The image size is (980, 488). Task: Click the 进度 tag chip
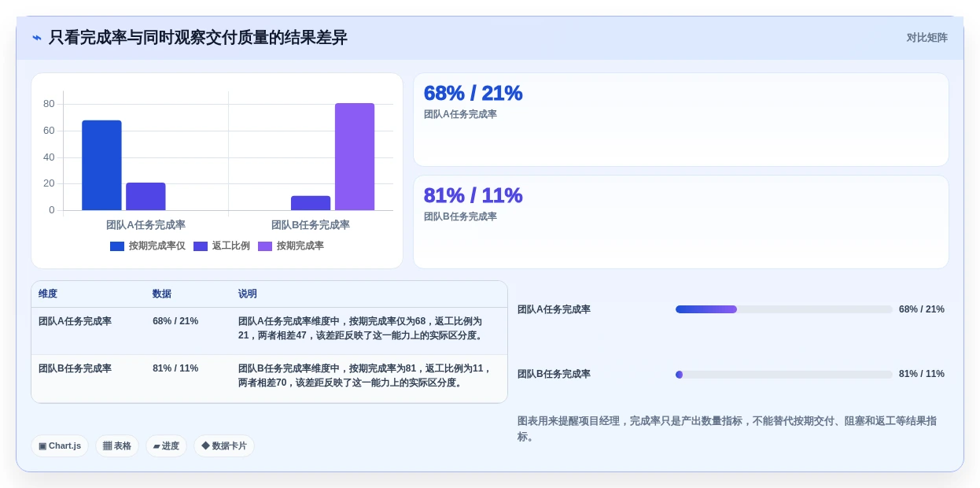[166, 446]
